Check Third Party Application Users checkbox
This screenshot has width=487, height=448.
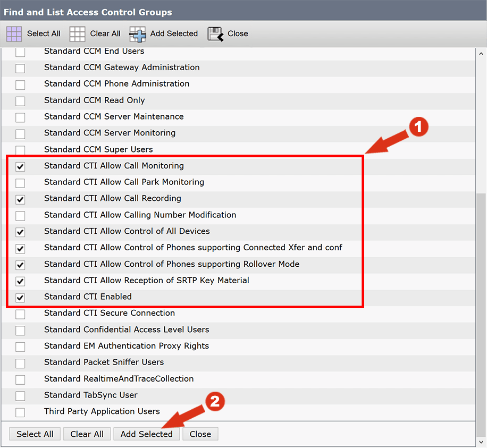(x=20, y=412)
